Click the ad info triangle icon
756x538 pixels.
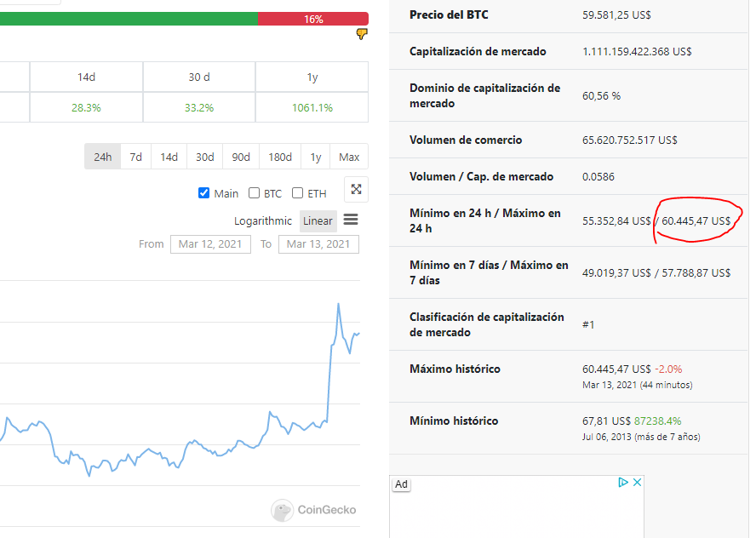[x=623, y=483]
